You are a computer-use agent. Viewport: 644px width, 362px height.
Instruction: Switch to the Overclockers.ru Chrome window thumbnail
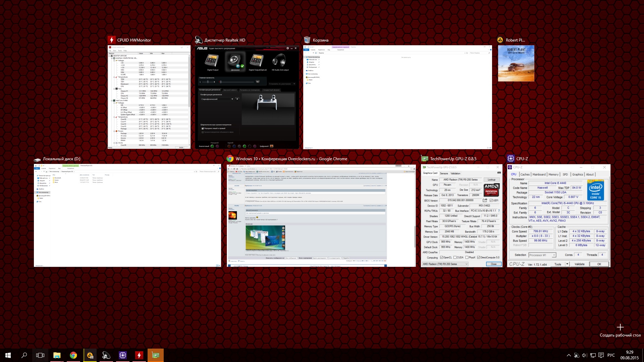(321, 215)
